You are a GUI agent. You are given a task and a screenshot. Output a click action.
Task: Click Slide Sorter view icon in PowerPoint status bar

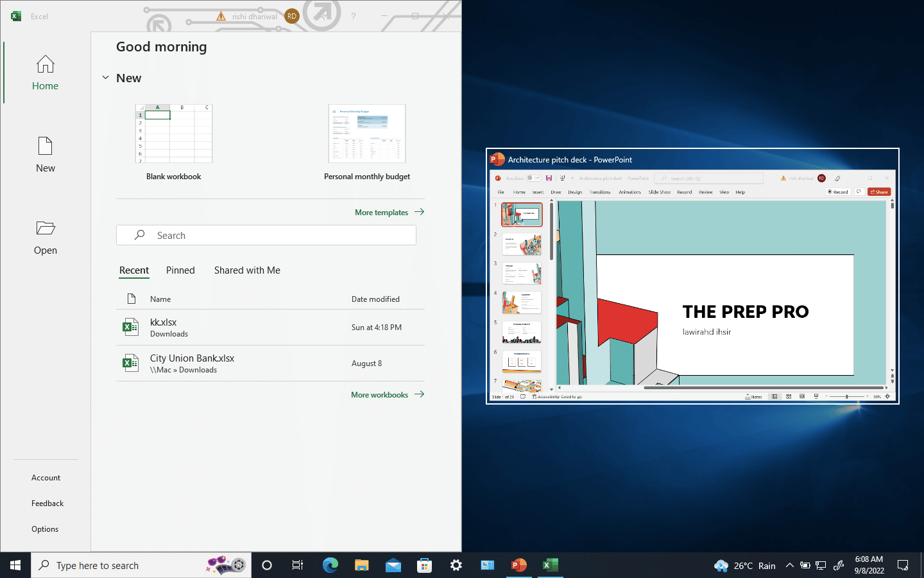(789, 396)
